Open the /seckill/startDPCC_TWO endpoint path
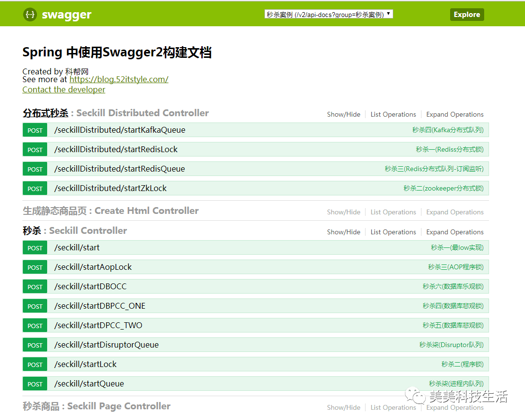Viewport: 525px width, 420px height. coord(98,325)
